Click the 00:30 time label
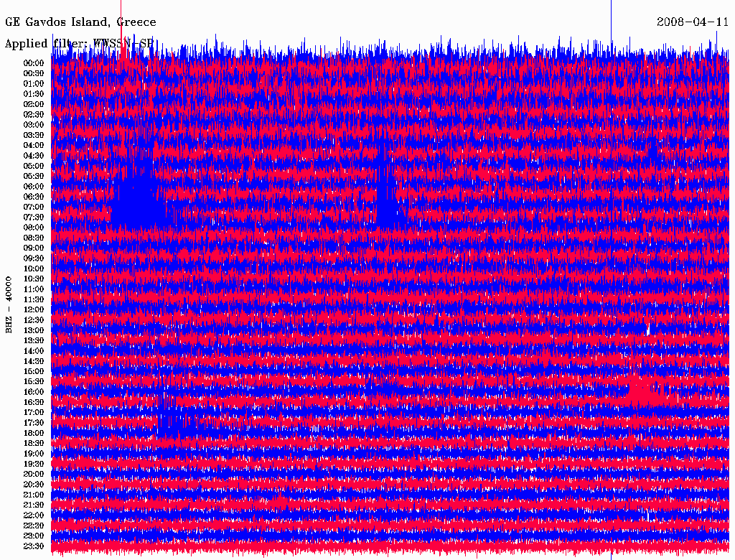 [34, 74]
